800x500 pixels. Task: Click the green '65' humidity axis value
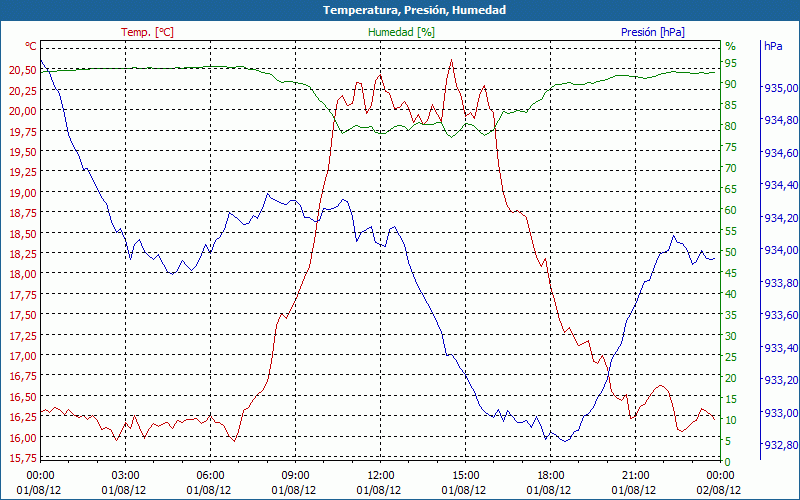click(x=731, y=189)
